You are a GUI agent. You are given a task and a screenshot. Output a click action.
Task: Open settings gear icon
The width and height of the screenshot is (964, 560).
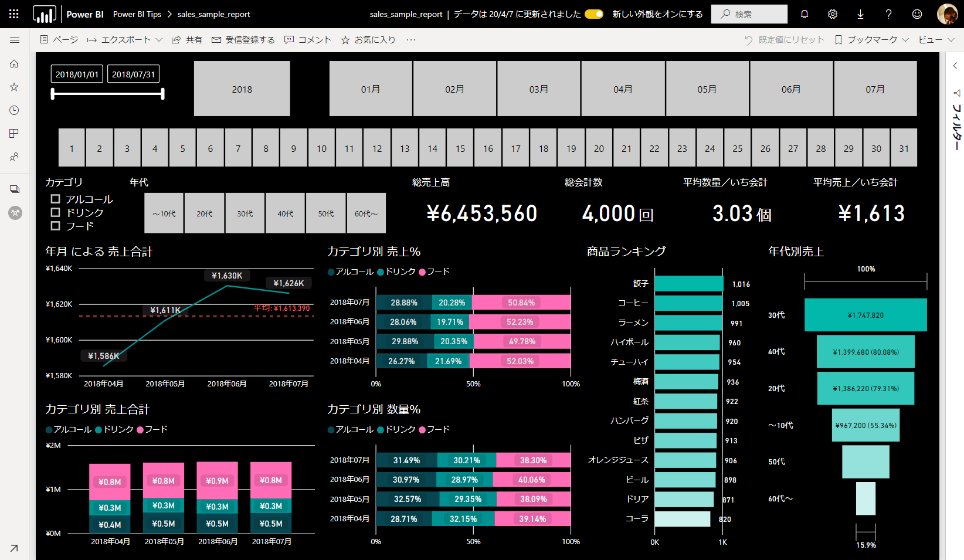pos(833,14)
